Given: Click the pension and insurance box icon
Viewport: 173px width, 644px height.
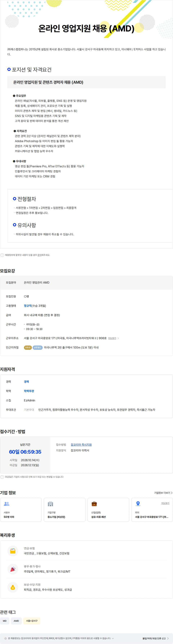Looking at the screenshot, I should pyautogui.click(x=13, y=551).
